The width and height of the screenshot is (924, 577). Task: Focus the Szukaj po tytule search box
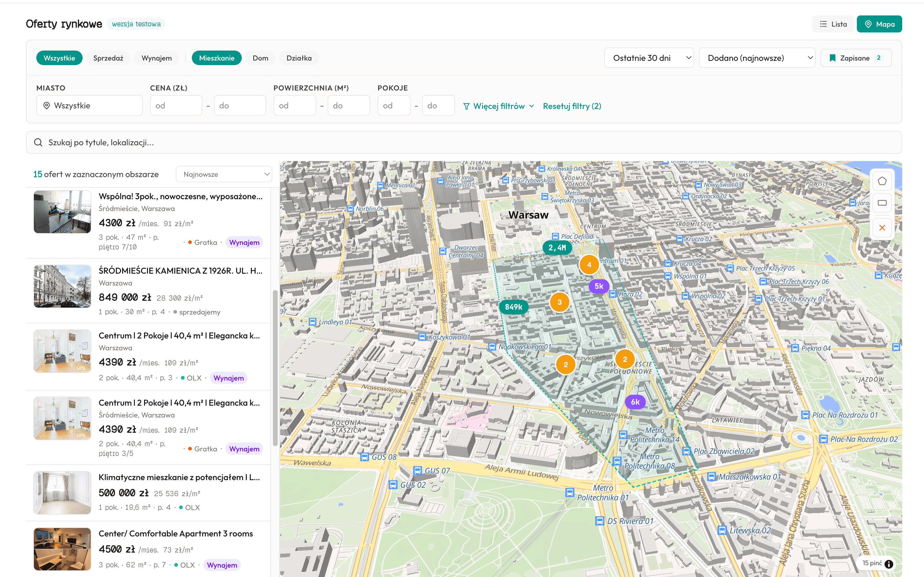tap(464, 142)
